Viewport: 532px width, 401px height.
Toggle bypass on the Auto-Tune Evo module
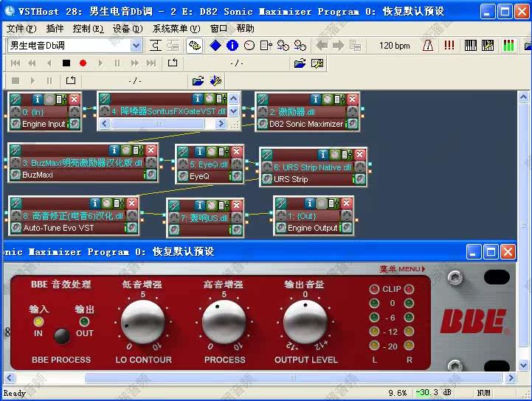point(106,203)
